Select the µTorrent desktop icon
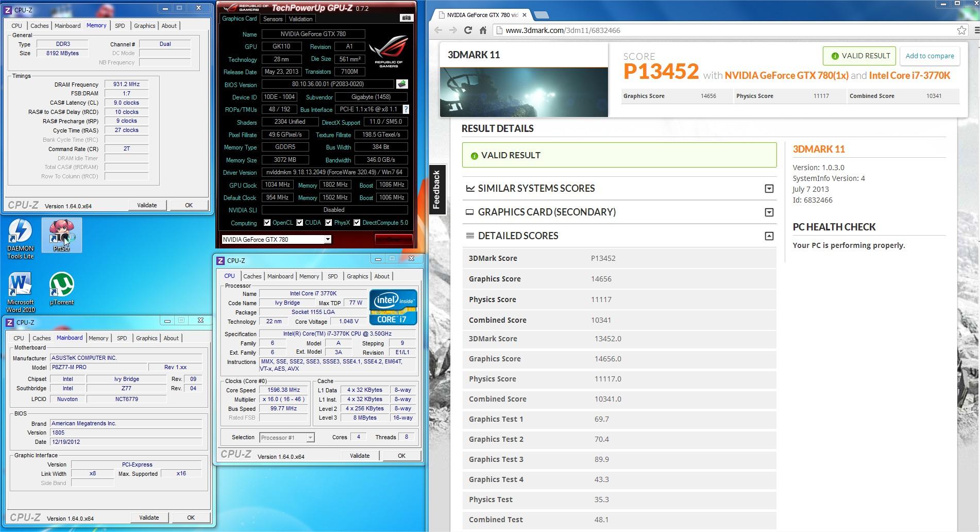 [x=62, y=289]
